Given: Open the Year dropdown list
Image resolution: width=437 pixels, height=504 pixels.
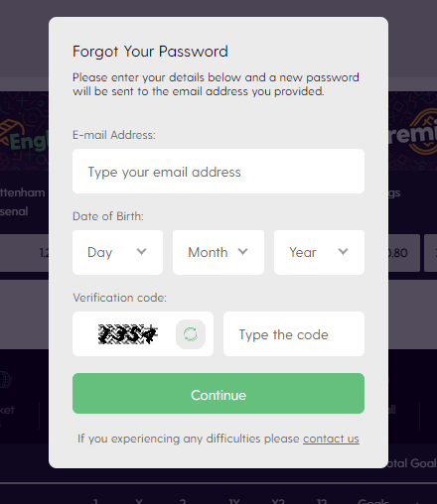Looking at the screenshot, I should click(x=319, y=252).
